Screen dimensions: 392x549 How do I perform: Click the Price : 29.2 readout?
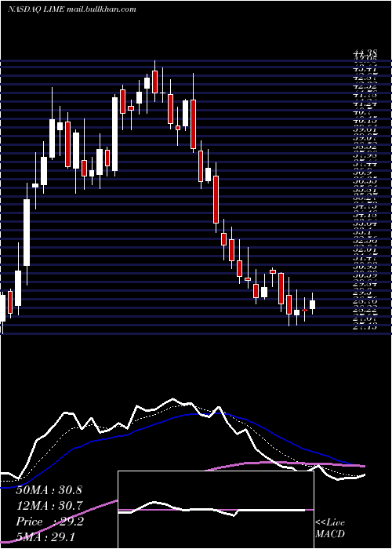click(49, 522)
